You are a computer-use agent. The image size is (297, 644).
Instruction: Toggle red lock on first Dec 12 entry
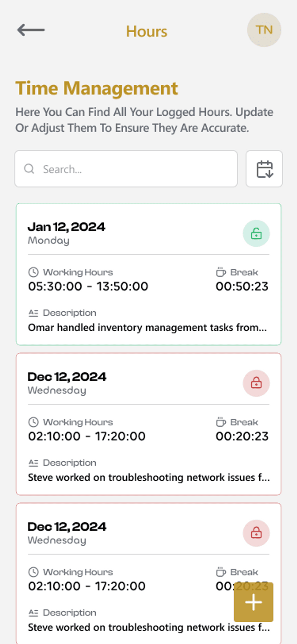(x=256, y=383)
